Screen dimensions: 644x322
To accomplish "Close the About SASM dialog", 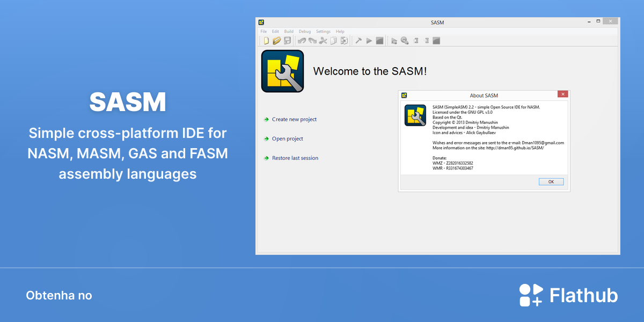I will (562, 94).
